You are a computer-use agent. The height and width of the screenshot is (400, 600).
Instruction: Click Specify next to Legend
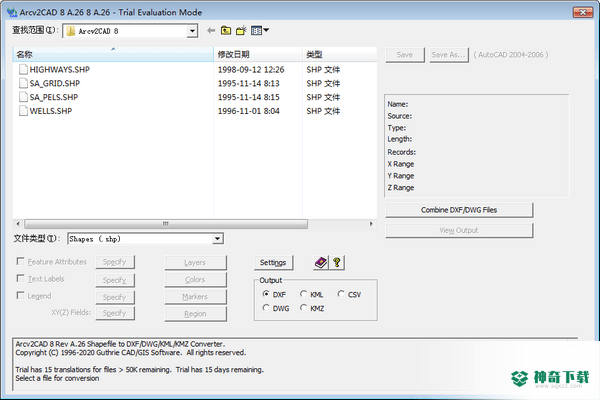pyautogui.click(x=115, y=297)
